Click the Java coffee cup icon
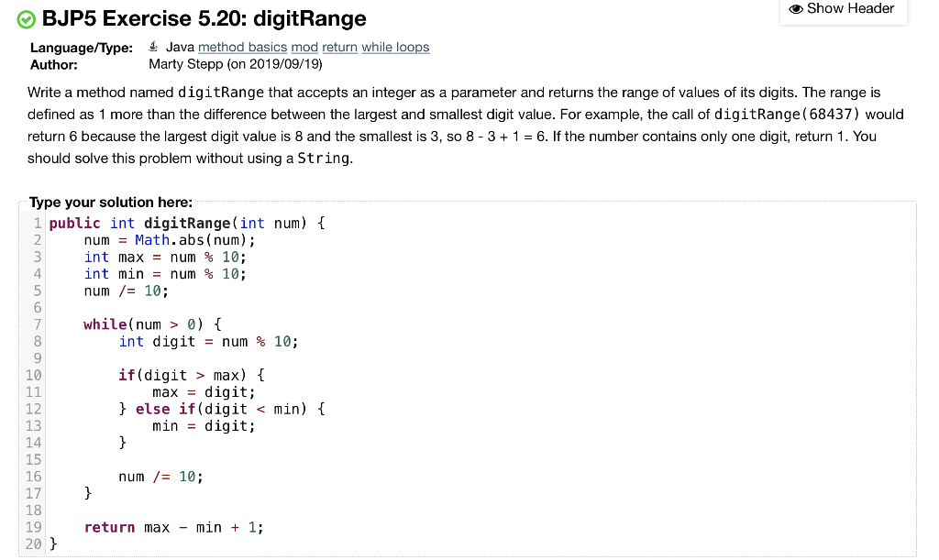Screen dimensions: 939x560 tap(152, 45)
